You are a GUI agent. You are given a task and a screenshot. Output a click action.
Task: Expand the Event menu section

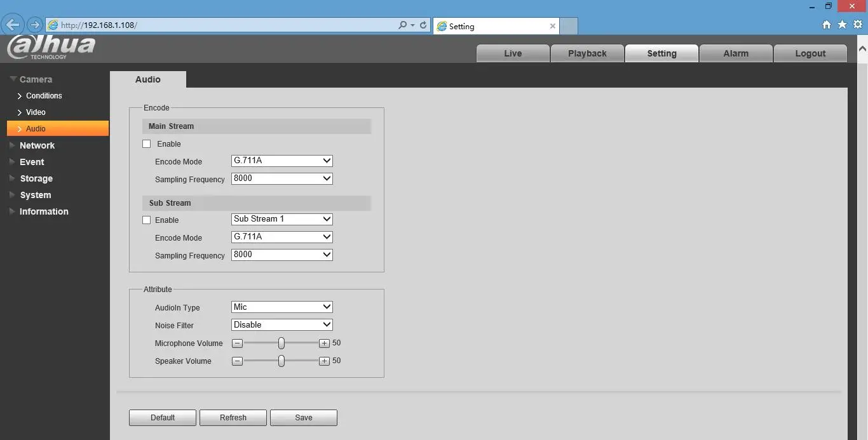[x=32, y=162]
